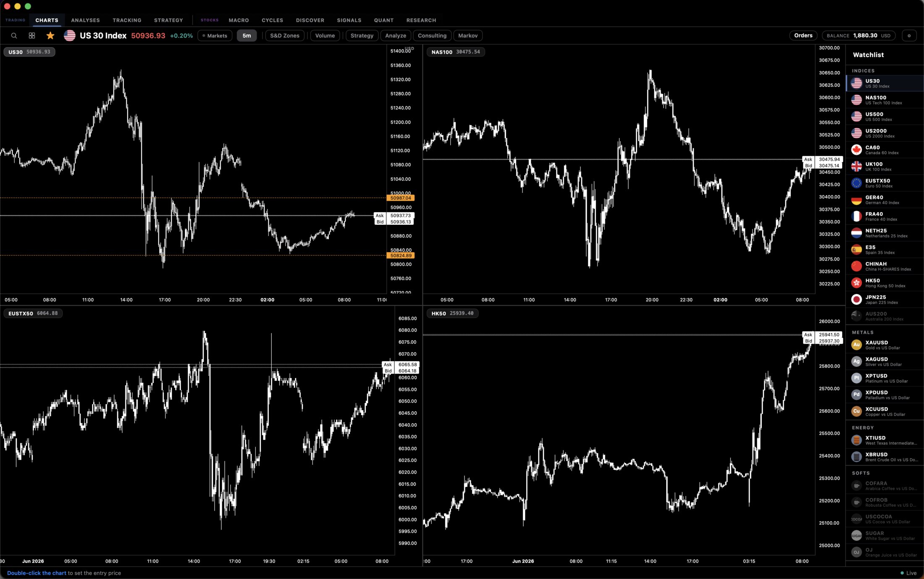Screen dimensions: 924x579
Task: Select AUS200 Australia 200 Index row
Action: 885,316
